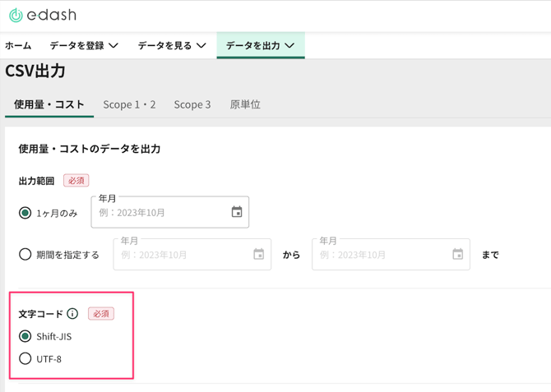Screen dimensions: 551x392
Task: Expand the データを見る dropdown menu
Action: coord(172,46)
